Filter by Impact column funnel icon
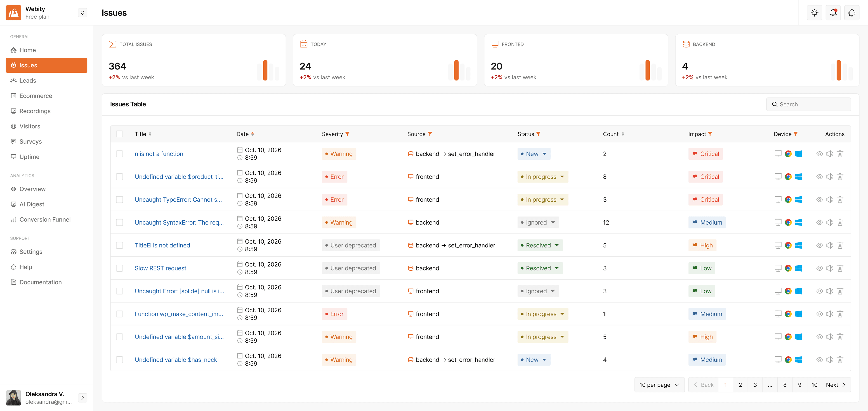Viewport: 868px width, 411px height. tap(710, 134)
